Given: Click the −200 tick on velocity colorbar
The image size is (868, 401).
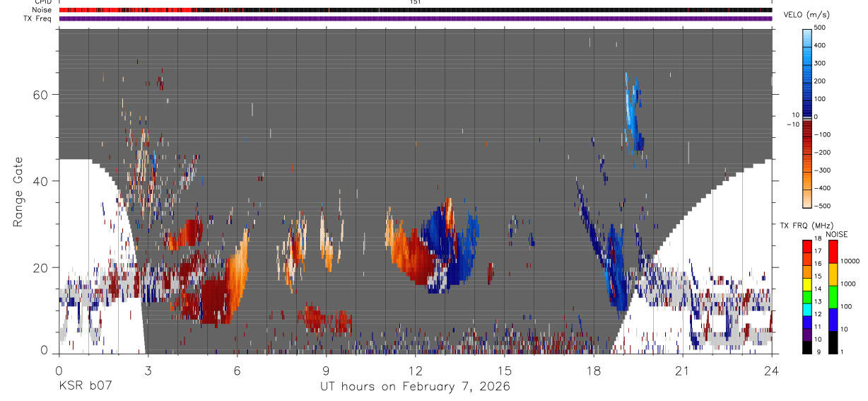Looking at the screenshot, I should [823, 152].
